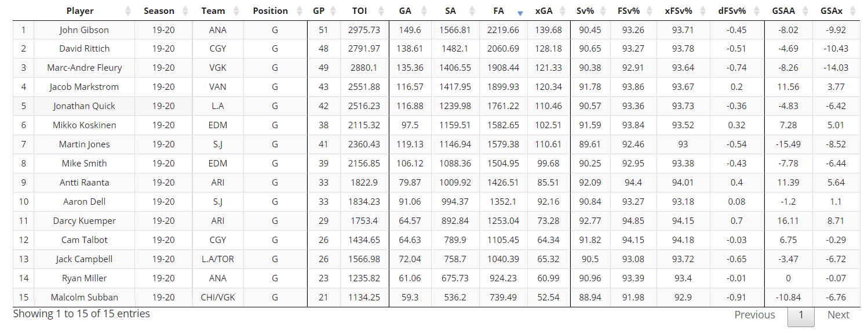Click row number 10 index cell
868x330 pixels.
[x=23, y=202]
